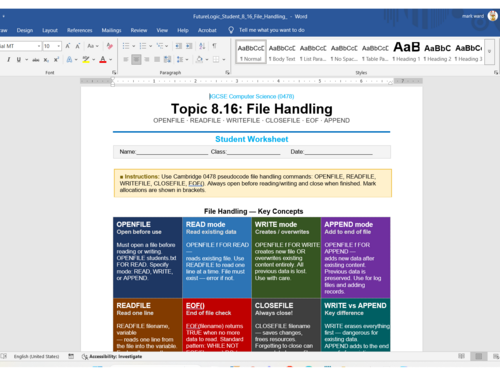Click Accessibility: Investigate in status bar
Viewport: 500px width, 375px height.
coord(112,356)
